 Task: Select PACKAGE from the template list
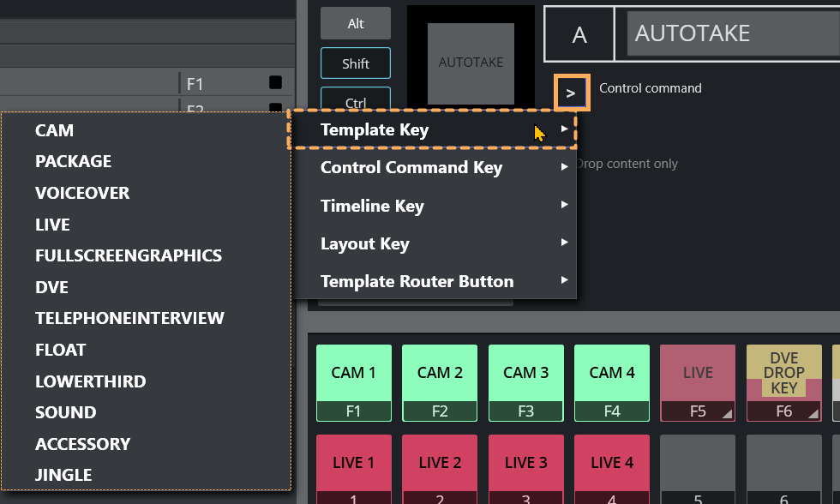click(x=74, y=161)
